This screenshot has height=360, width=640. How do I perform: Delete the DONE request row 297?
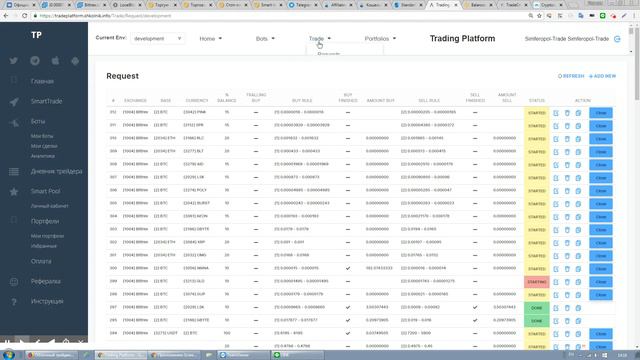pyautogui.click(x=567, y=308)
